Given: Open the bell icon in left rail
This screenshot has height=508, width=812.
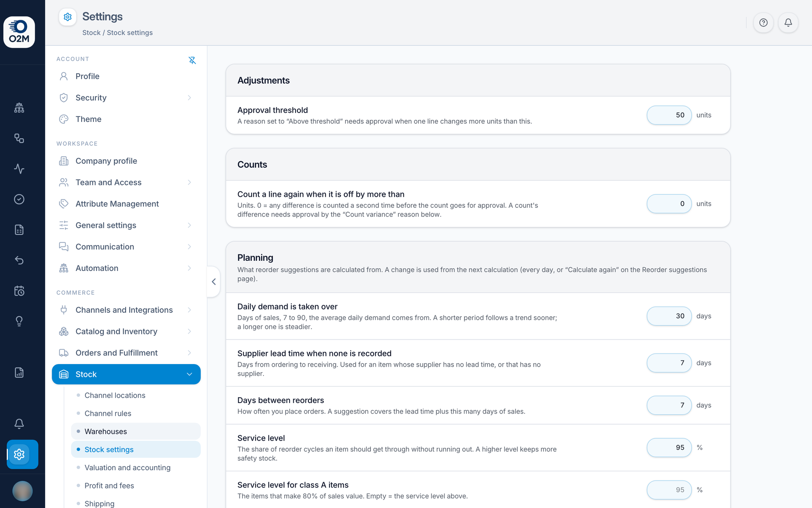Looking at the screenshot, I should [19, 424].
